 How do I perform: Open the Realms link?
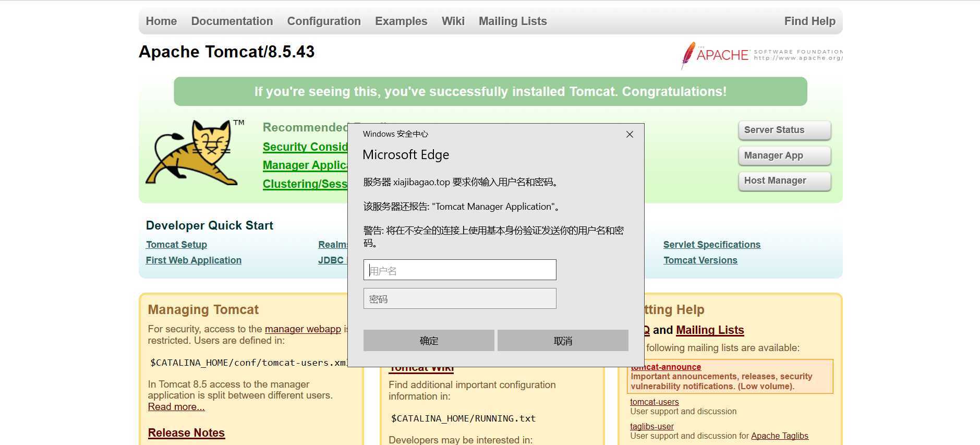click(333, 245)
